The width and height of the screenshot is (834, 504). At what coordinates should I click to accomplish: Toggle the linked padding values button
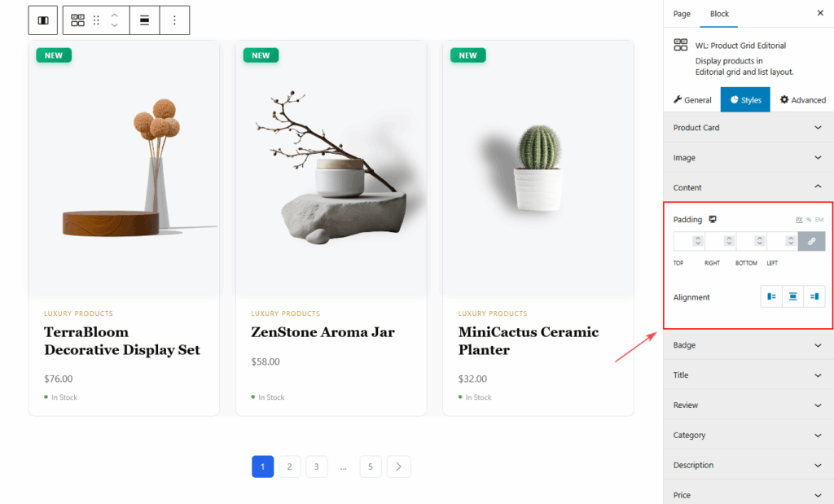pyautogui.click(x=811, y=241)
